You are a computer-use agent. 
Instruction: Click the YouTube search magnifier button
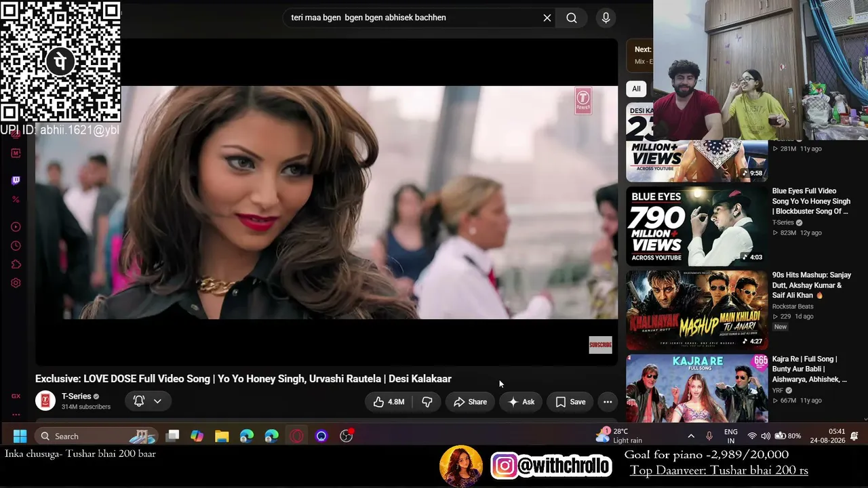pyautogui.click(x=572, y=18)
